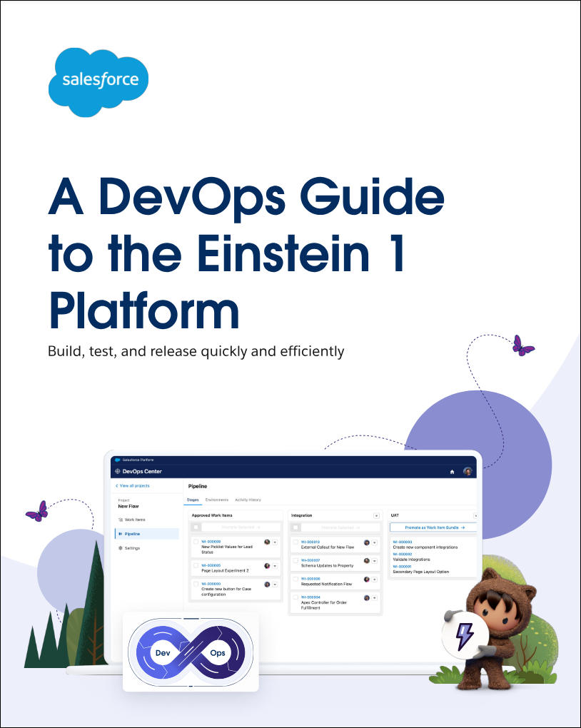
Task: Click the Work Items sidebar icon
Action: tap(120, 520)
